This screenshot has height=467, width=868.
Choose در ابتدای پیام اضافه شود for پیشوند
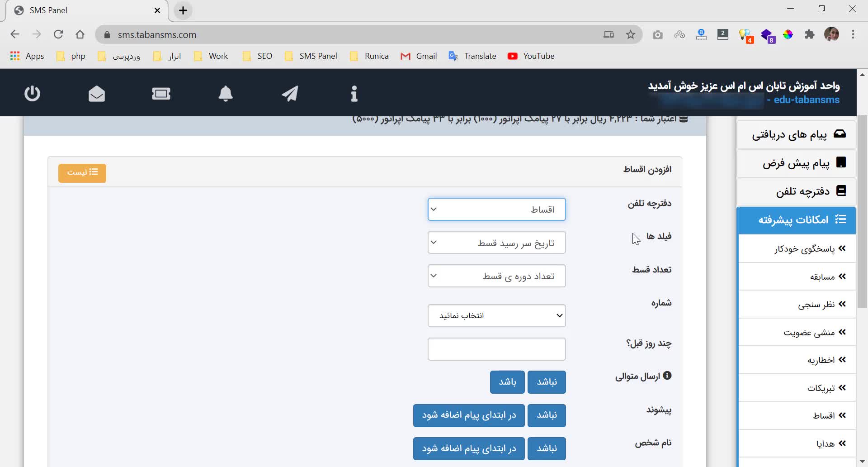click(x=469, y=415)
